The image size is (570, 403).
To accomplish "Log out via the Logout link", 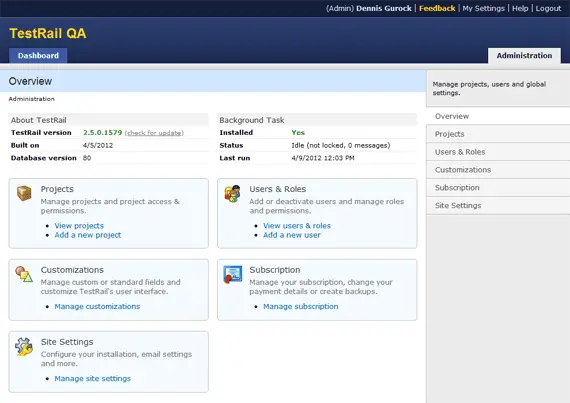I will [548, 8].
